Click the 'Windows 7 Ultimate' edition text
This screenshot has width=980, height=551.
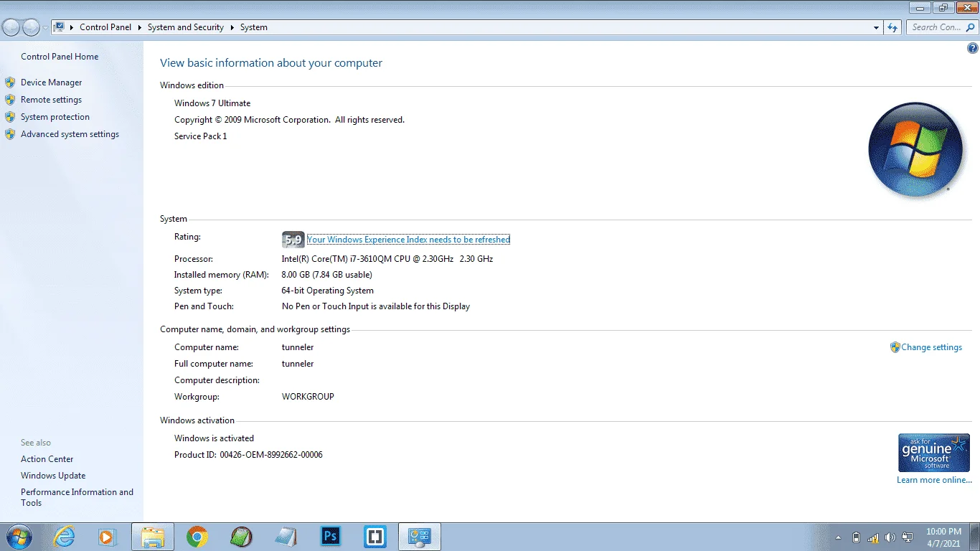pyautogui.click(x=212, y=103)
